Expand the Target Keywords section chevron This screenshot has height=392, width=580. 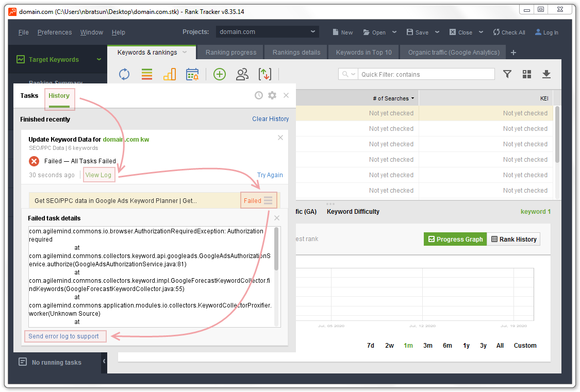99,59
